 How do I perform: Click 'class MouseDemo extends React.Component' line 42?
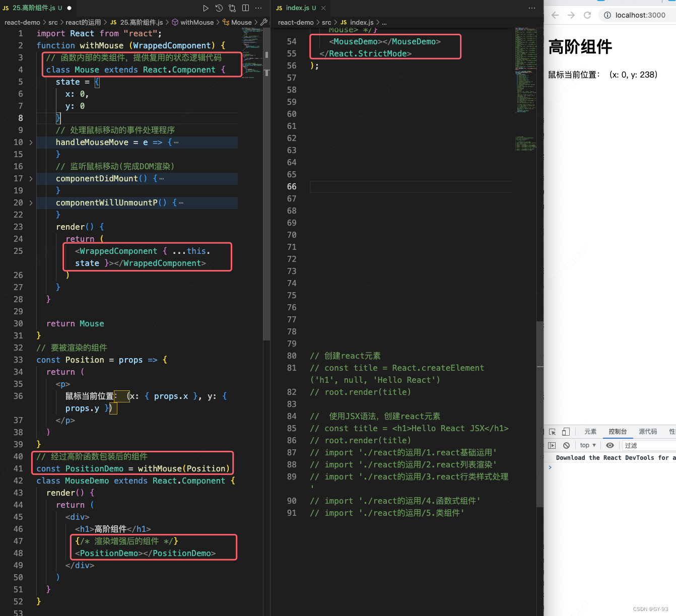pyautogui.click(x=131, y=481)
